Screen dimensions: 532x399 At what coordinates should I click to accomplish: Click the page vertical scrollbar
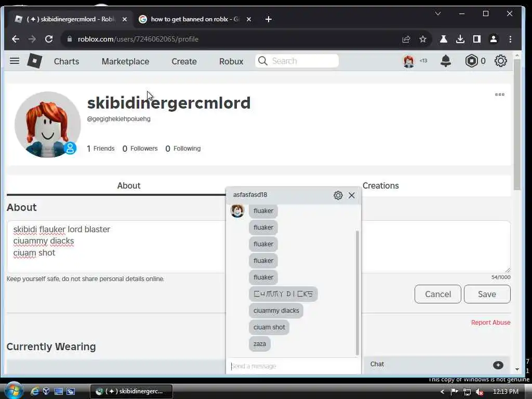pyautogui.click(x=517, y=124)
